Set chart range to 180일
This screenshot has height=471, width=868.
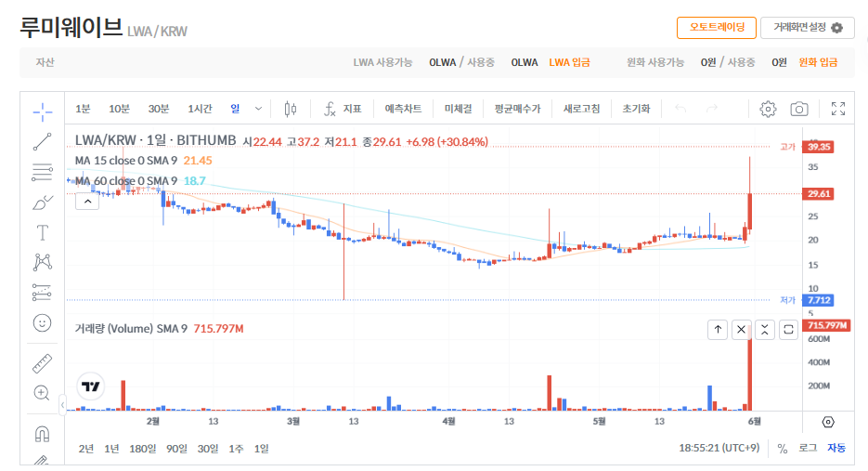(142, 449)
